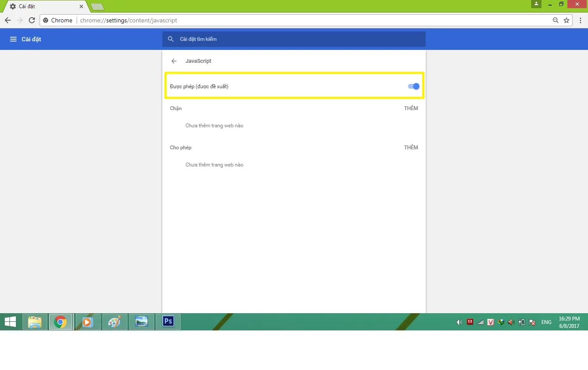588x370 pixels.
Task: Reload the page with the refresh icon
Action: point(32,20)
